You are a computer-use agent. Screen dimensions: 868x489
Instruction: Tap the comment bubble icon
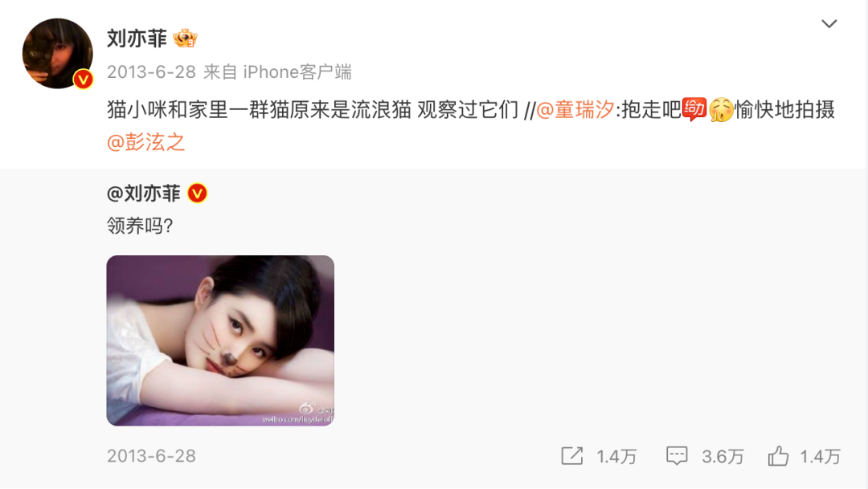click(677, 456)
